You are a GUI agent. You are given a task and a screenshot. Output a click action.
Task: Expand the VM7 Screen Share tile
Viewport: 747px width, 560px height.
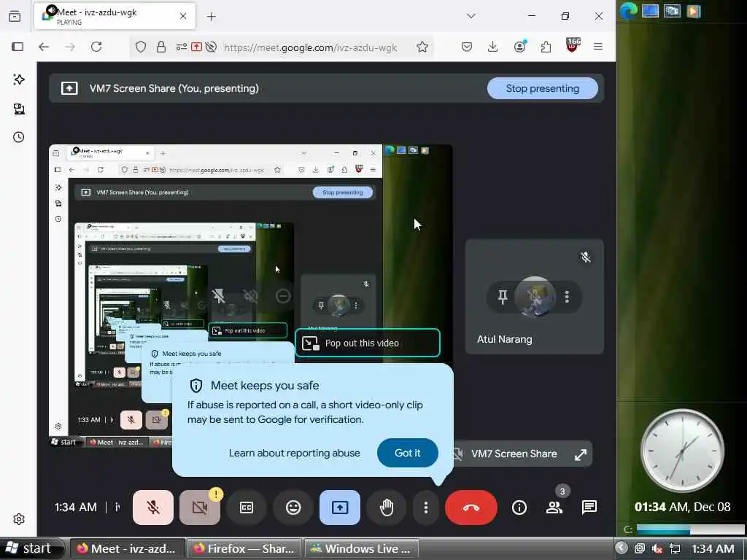(581, 454)
